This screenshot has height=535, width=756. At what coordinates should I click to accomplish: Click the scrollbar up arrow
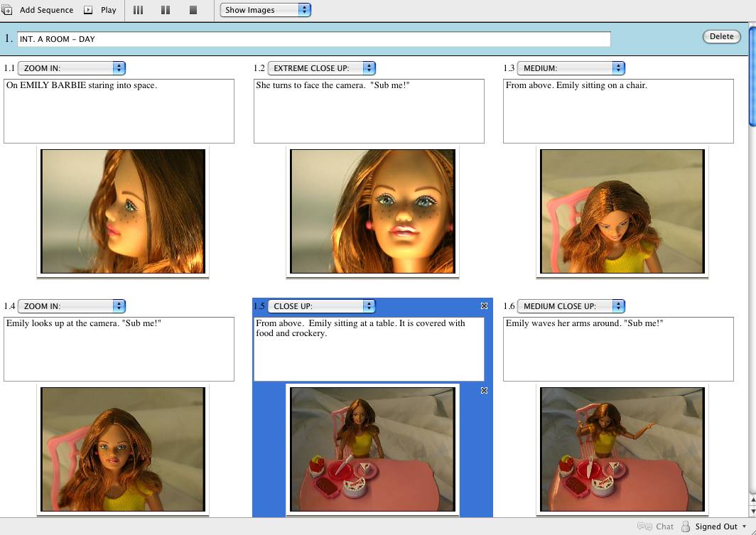point(752,499)
